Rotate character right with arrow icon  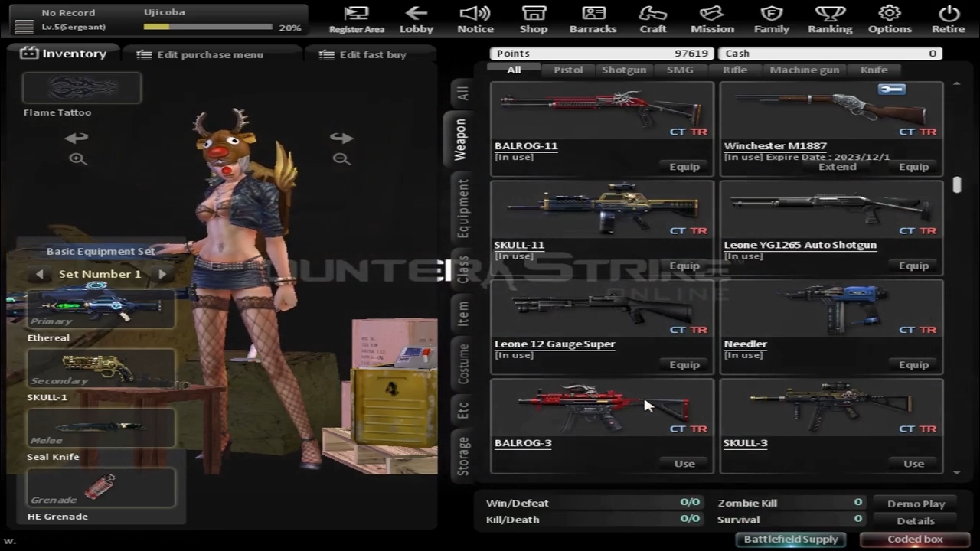pos(341,138)
